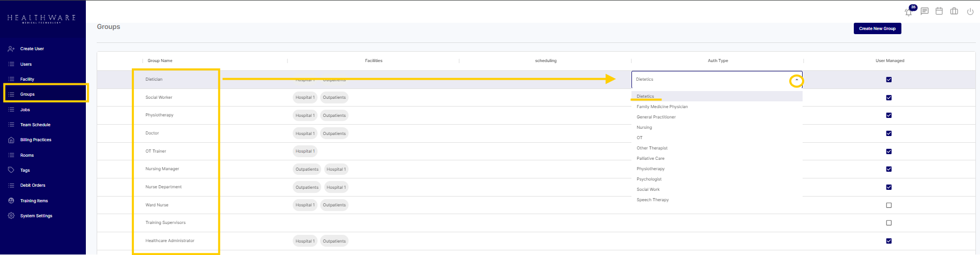
Task: Open the calendar icon in header
Action: [x=939, y=11]
